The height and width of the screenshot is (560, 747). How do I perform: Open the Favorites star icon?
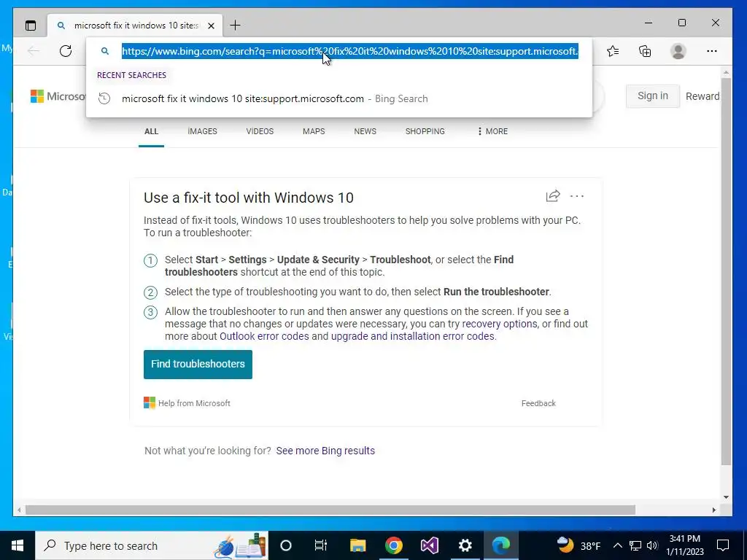pos(613,51)
